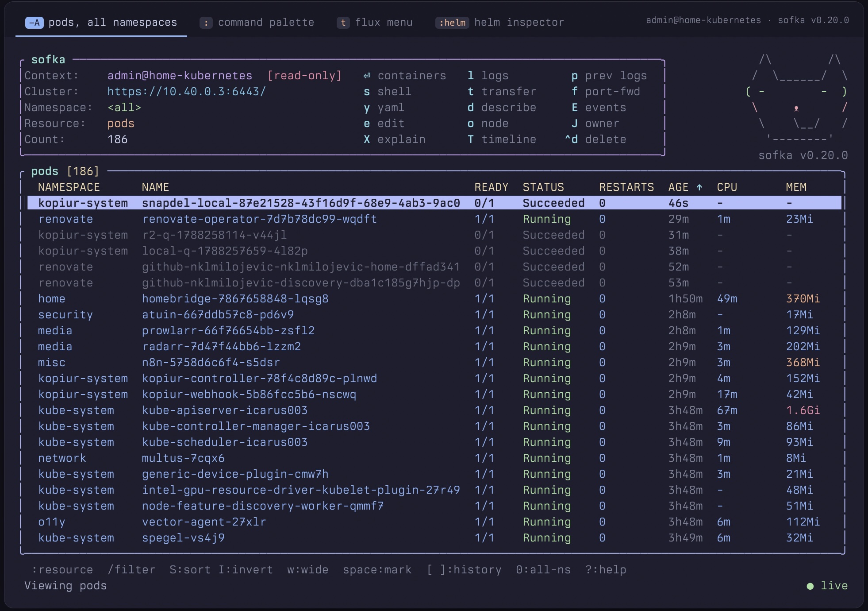
Task: Click the :resource footer hint
Action: click(x=62, y=570)
